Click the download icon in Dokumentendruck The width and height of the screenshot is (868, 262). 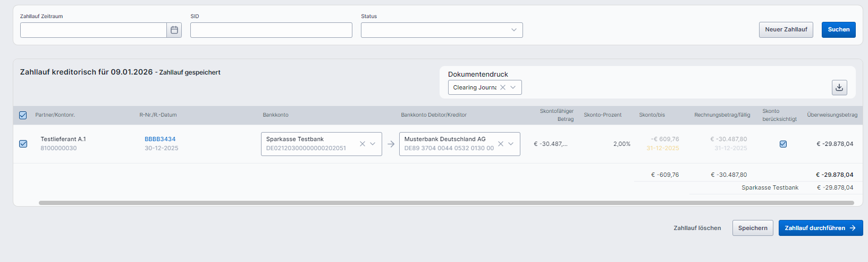click(x=839, y=87)
